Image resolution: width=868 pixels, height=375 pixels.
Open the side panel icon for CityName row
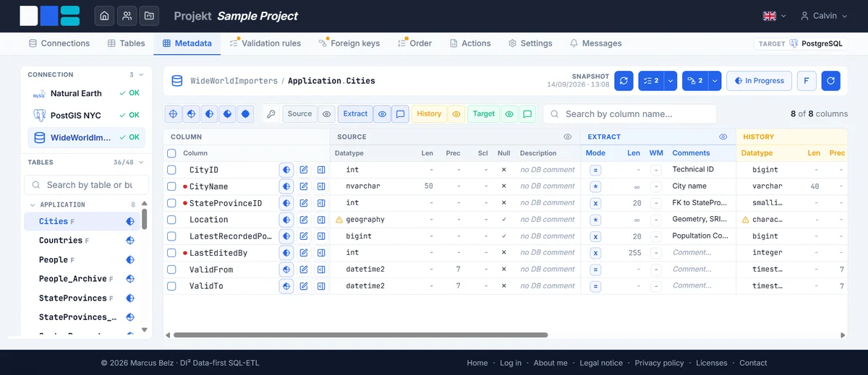(x=321, y=186)
